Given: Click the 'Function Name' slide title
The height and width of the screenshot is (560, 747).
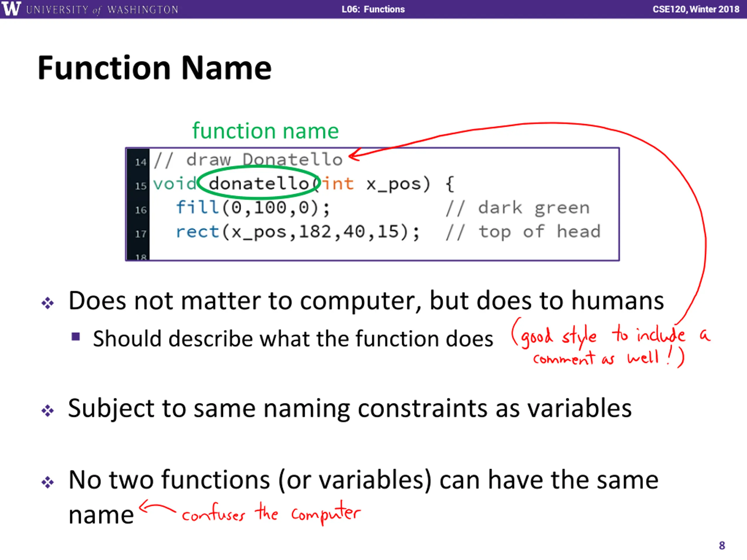Looking at the screenshot, I should pyautogui.click(x=154, y=68).
